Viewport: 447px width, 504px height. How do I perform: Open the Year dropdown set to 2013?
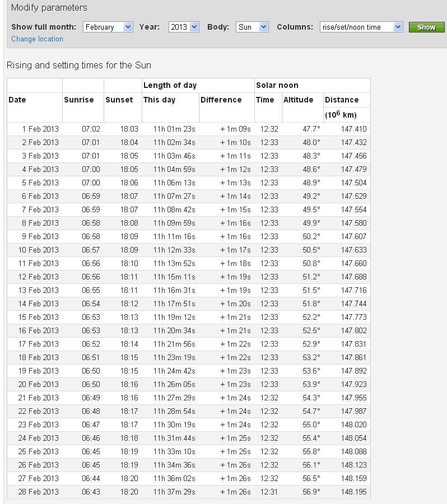pyautogui.click(x=184, y=27)
